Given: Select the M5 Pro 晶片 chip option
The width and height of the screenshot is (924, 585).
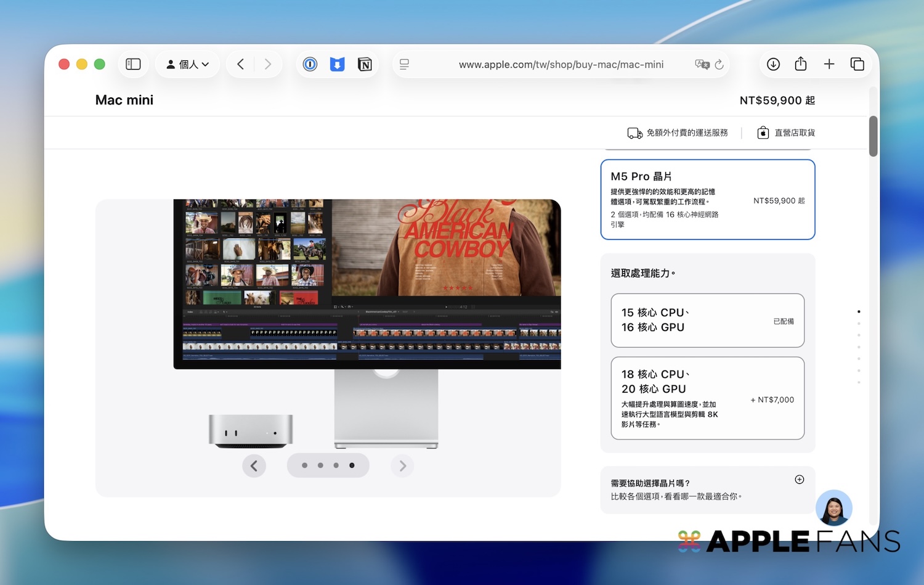Looking at the screenshot, I should (708, 199).
